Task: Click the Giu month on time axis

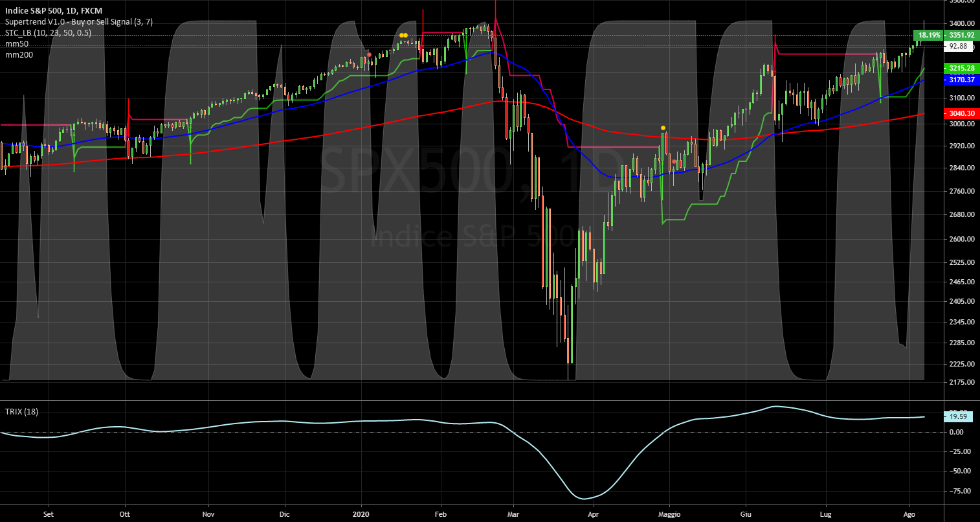Action: [746, 515]
